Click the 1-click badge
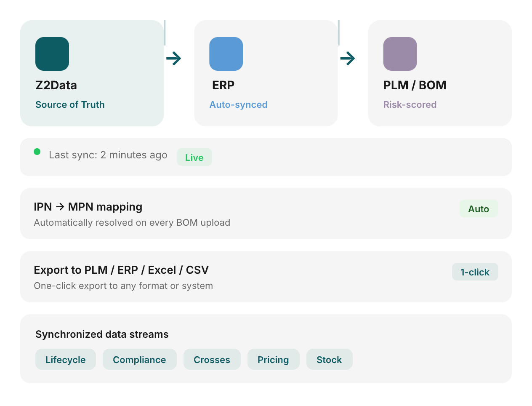Screen dimensions: 532x406 point(475,272)
